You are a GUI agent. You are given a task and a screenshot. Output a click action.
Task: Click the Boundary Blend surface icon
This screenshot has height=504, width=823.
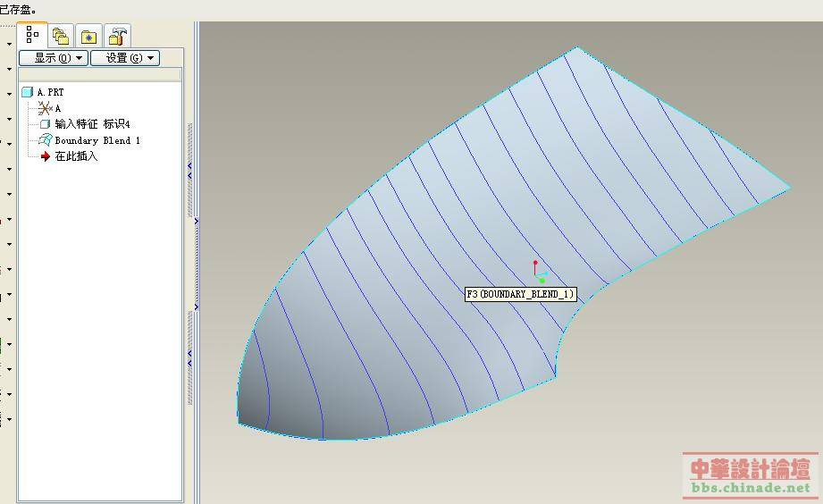click(46, 140)
